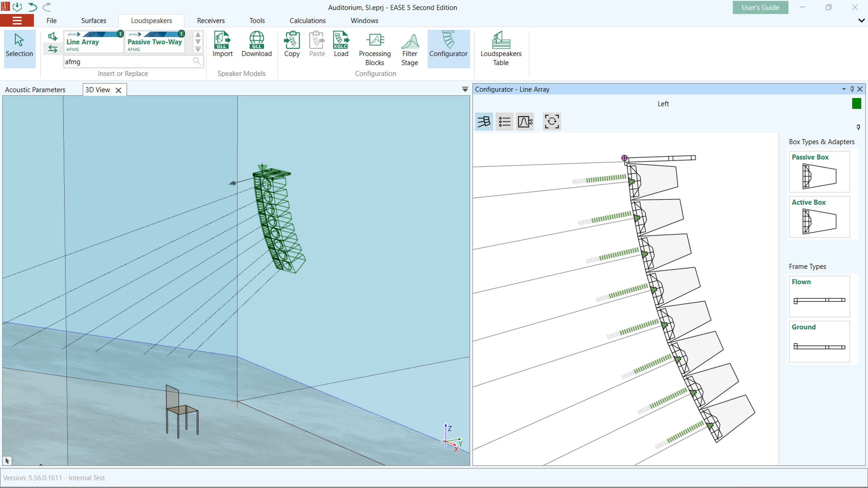
Task: Toggle the Configurator ribbon button
Action: click(x=448, y=44)
